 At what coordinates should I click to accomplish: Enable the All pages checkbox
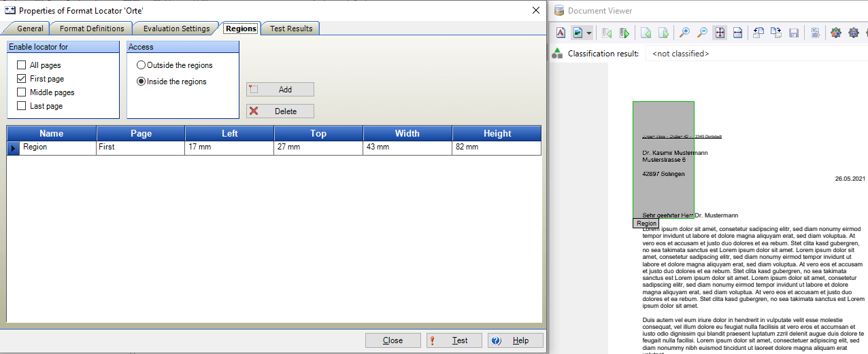[x=22, y=65]
